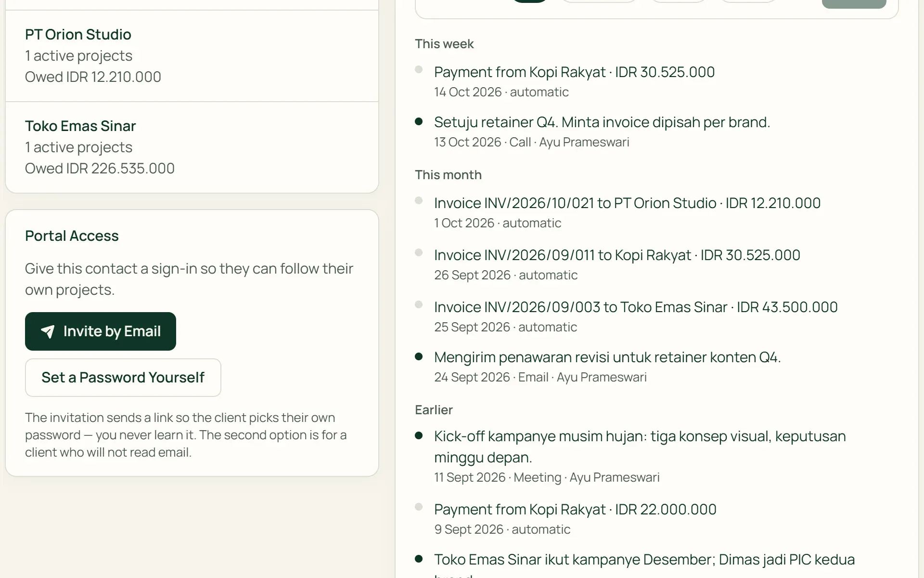Click the Invite by Email button
The image size is (924, 578).
[x=101, y=331]
